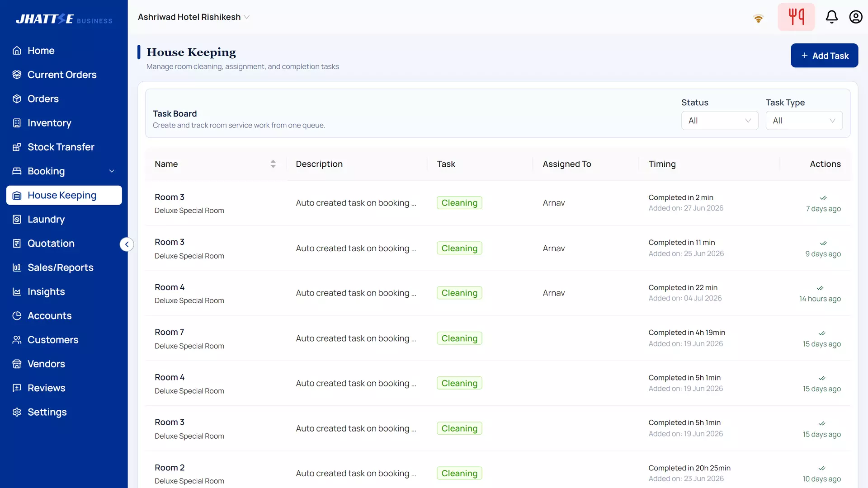868x488 pixels.
Task: Open the Status filter dropdown
Action: [719, 121]
